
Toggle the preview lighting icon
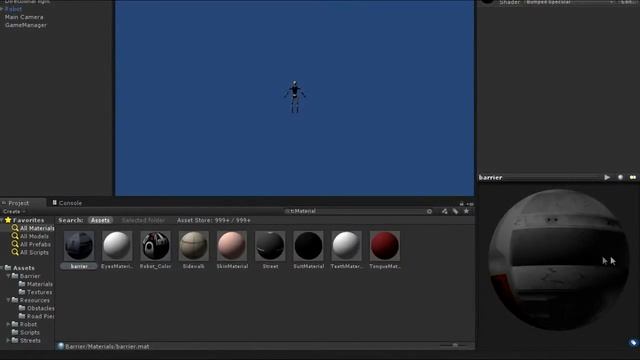(633, 178)
